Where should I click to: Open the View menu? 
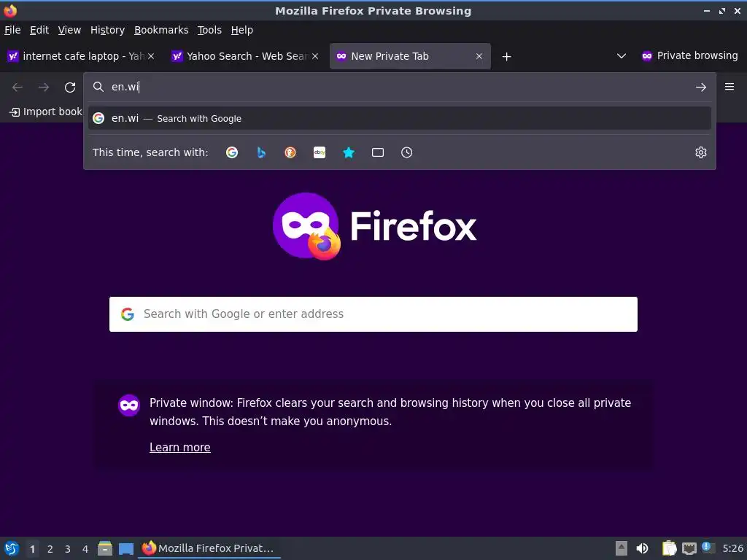69,30
